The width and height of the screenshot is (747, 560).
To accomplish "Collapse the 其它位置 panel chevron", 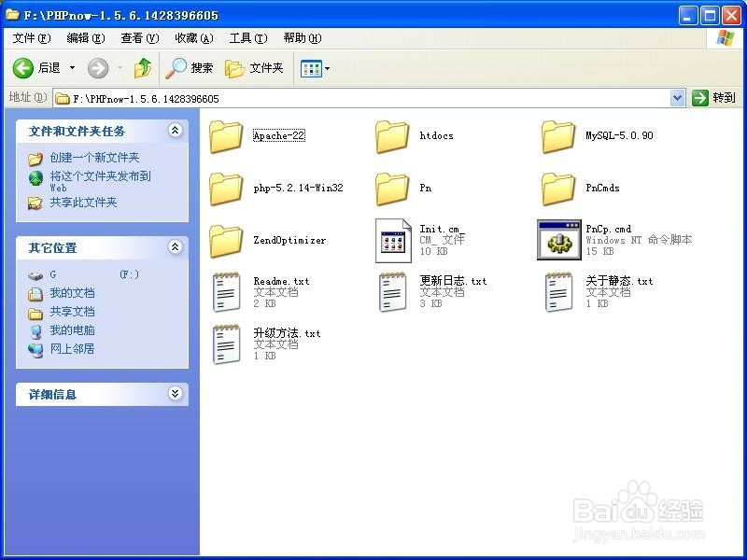I will 176,248.
